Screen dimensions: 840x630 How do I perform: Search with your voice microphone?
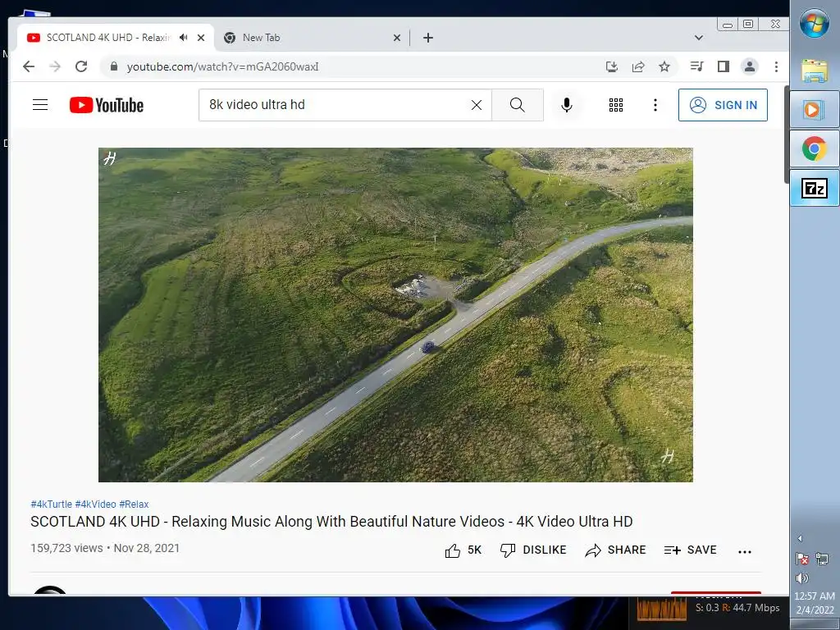coord(567,105)
